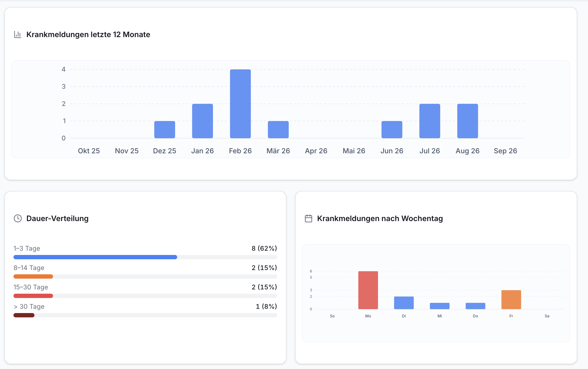Screen dimensions: 588x369
Task: Click the 'Sa' weekday axis label
Action: click(547, 316)
